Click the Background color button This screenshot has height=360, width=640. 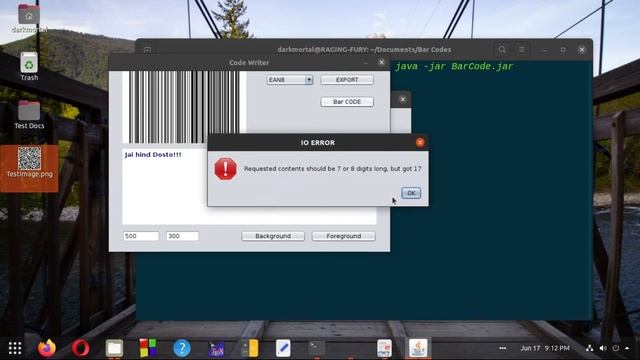[273, 236]
